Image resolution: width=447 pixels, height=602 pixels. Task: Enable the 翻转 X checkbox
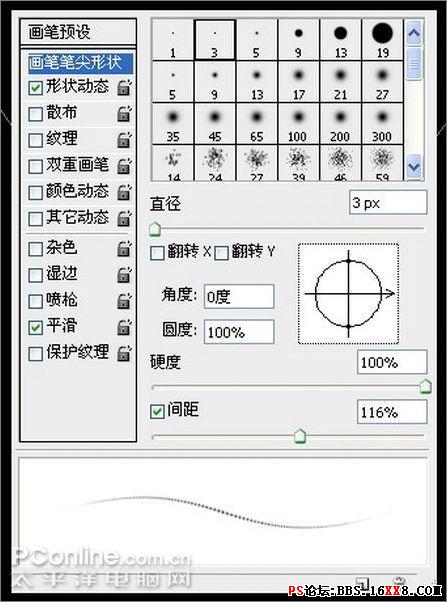[157, 253]
